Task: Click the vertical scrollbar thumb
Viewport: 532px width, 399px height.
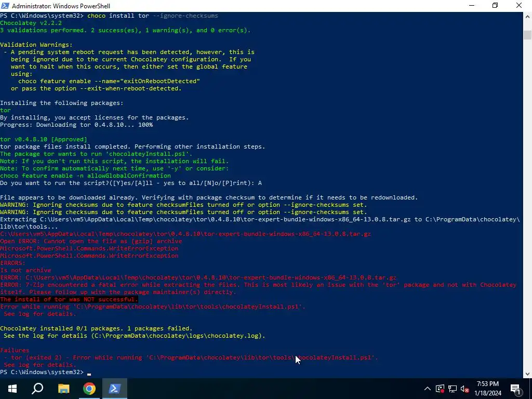Action: (528, 35)
